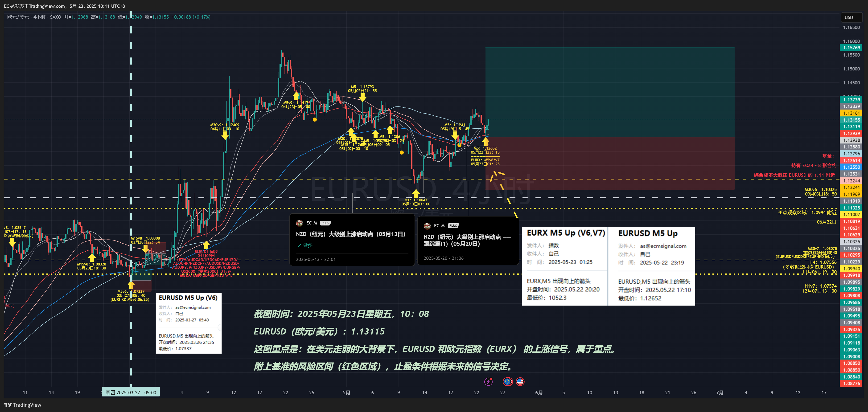Click the blue 1.12550 price label
868x412 pixels.
[851, 167]
